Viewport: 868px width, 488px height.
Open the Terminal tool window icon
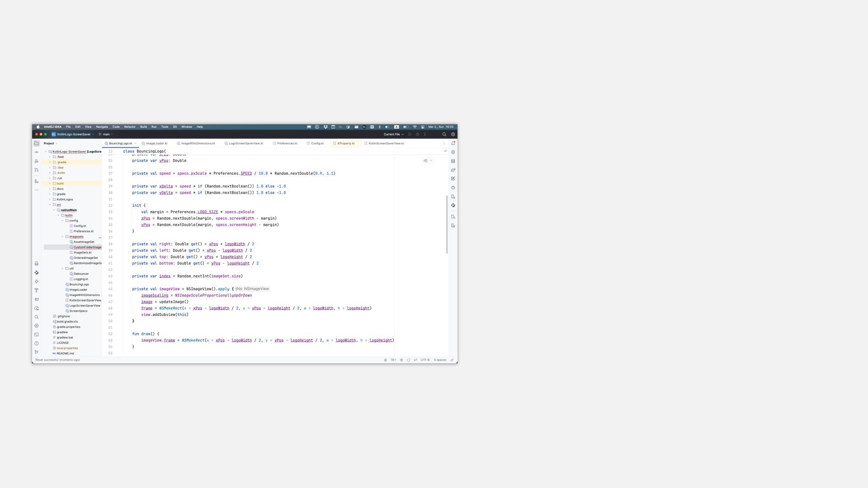coord(37,334)
